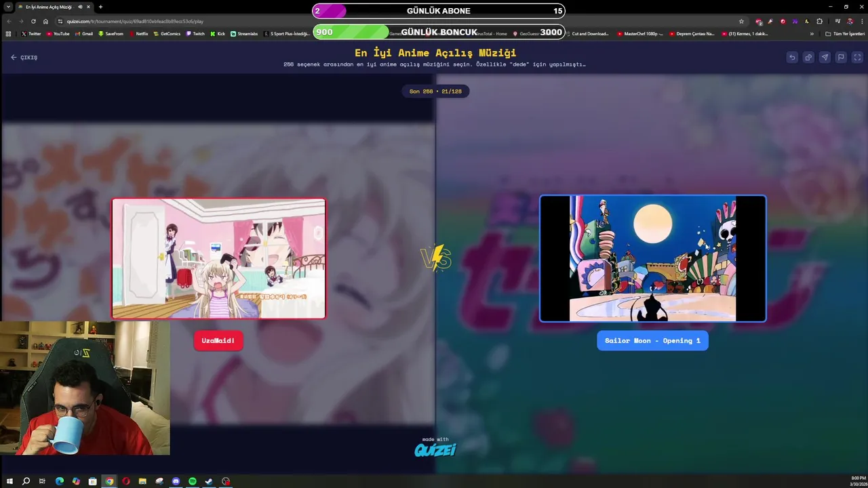Open the MasterChef 1080p bookmark
Viewport: 868px width, 488px height.
point(640,33)
